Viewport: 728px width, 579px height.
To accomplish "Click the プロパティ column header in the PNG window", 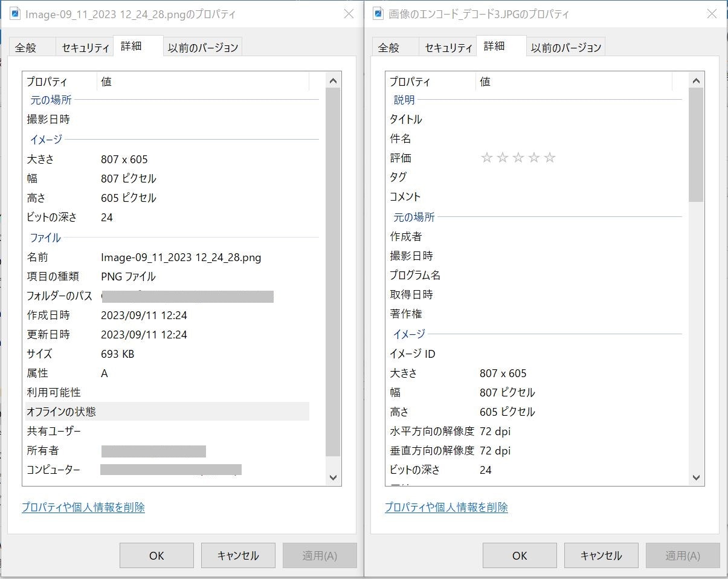I will pos(60,82).
